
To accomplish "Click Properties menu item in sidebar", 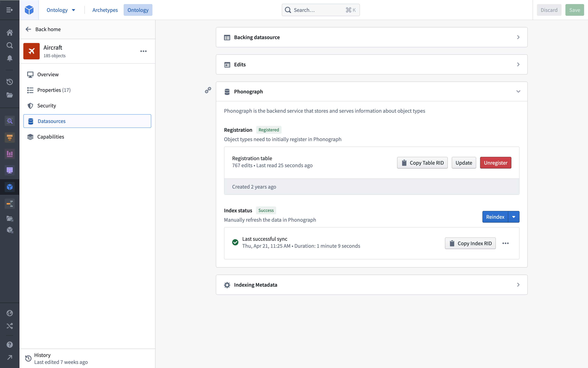I will pos(54,90).
